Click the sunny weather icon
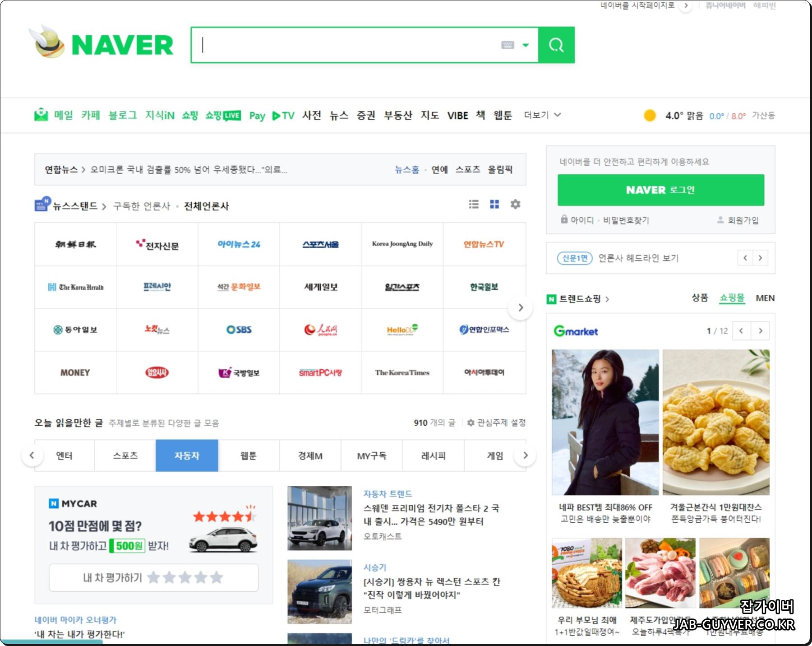Viewport: 812px width, 646px height. (650, 116)
